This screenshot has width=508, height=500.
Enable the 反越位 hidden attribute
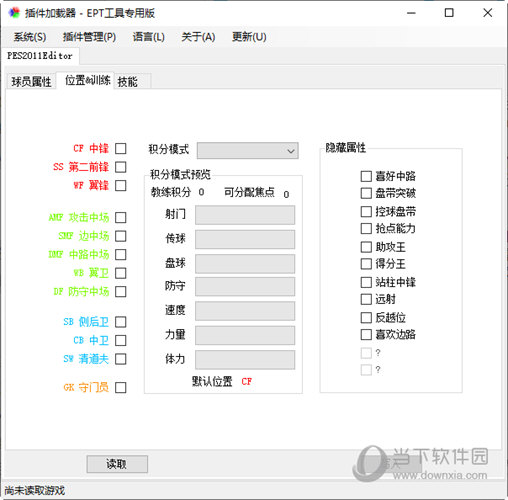pyautogui.click(x=366, y=318)
